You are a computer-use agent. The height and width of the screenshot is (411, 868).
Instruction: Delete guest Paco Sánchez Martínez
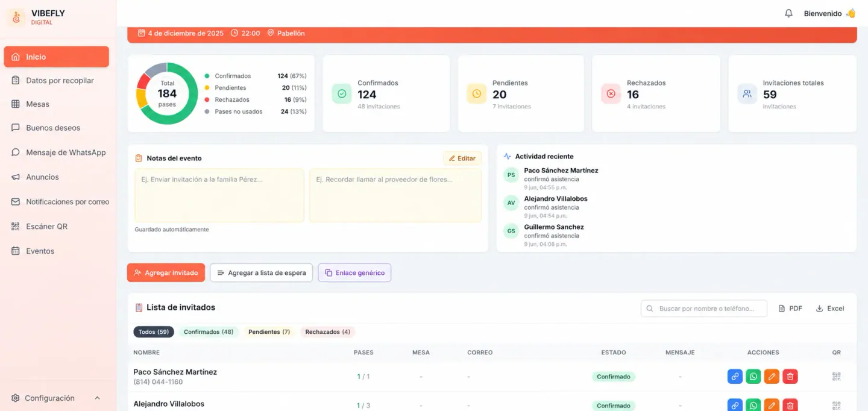[x=790, y=377]
